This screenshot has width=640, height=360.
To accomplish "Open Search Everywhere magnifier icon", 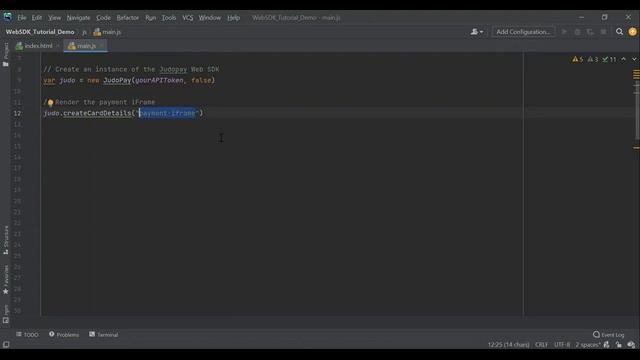I will click(619, 32).
